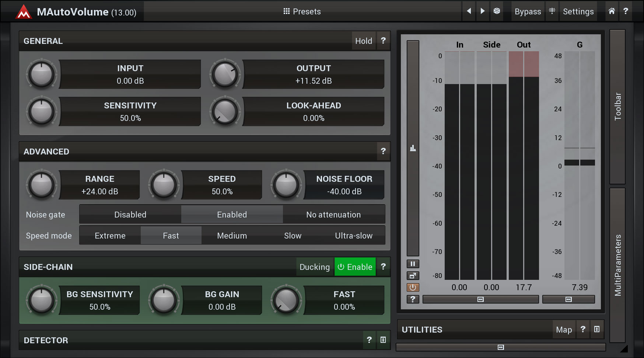
Task: Pause the level meter display
Action: (x=413, y=264)
